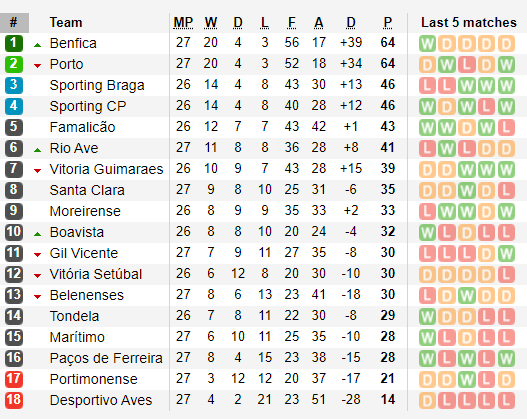This screenshot has width=527, height=419.
Task: Sort table by MP column header
Action: click(x=183, y=23)
